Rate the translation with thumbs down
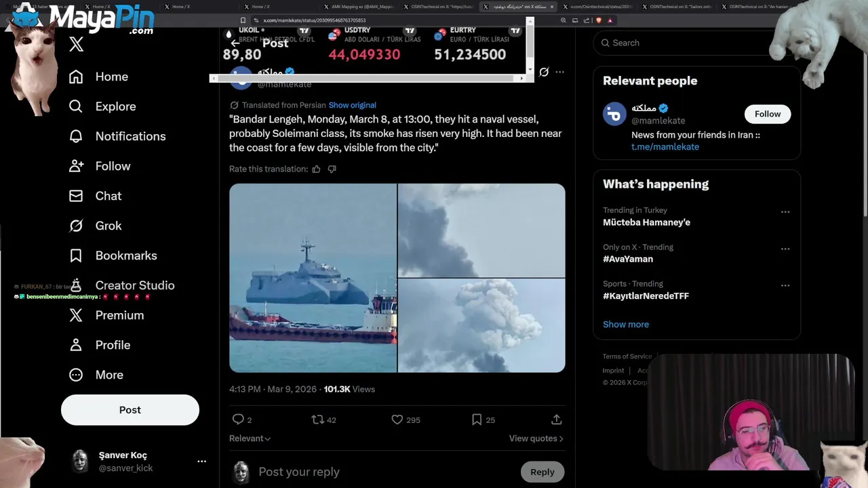 tap(332, 169)
